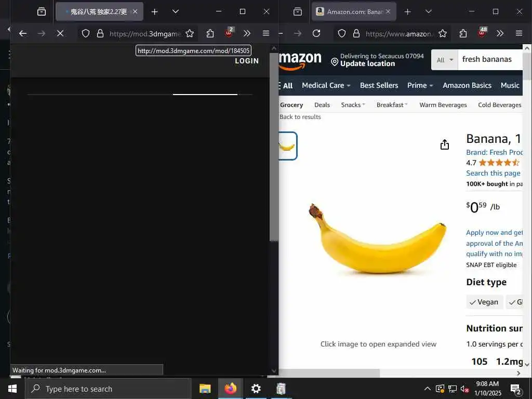
Task: Open Deals in Grocery subnav
Action: coord(322,105)
